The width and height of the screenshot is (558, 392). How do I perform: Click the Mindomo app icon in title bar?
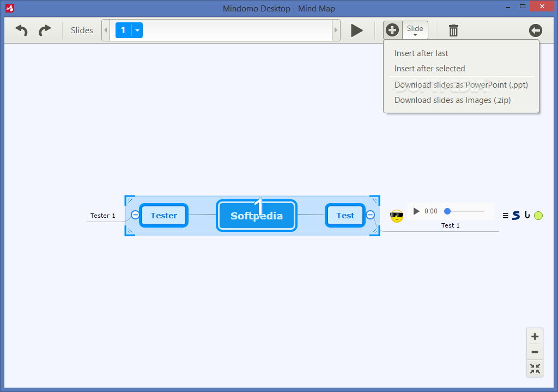[x=10, y=8]
